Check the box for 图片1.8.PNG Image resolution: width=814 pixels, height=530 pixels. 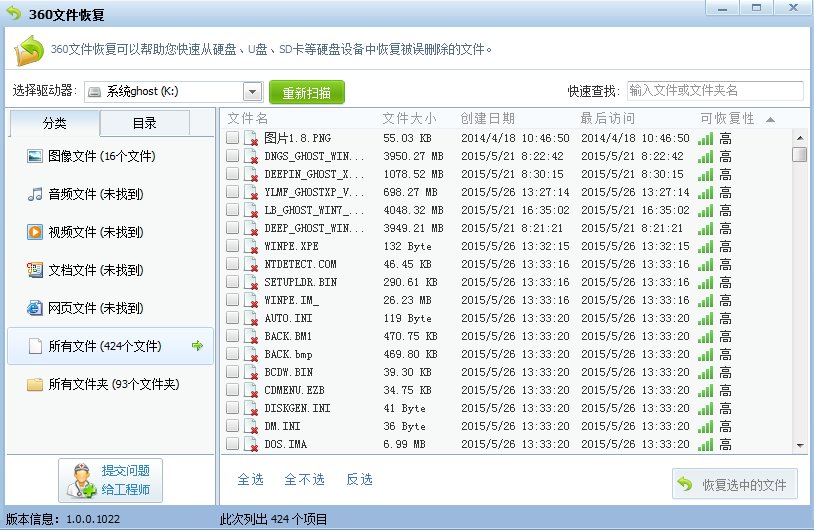point(233,138)
